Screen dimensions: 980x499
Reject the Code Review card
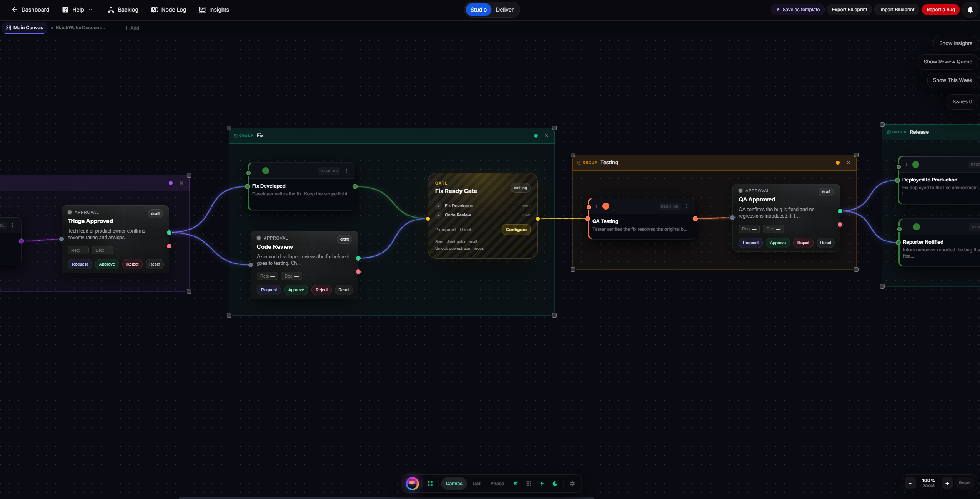[321, 290]
